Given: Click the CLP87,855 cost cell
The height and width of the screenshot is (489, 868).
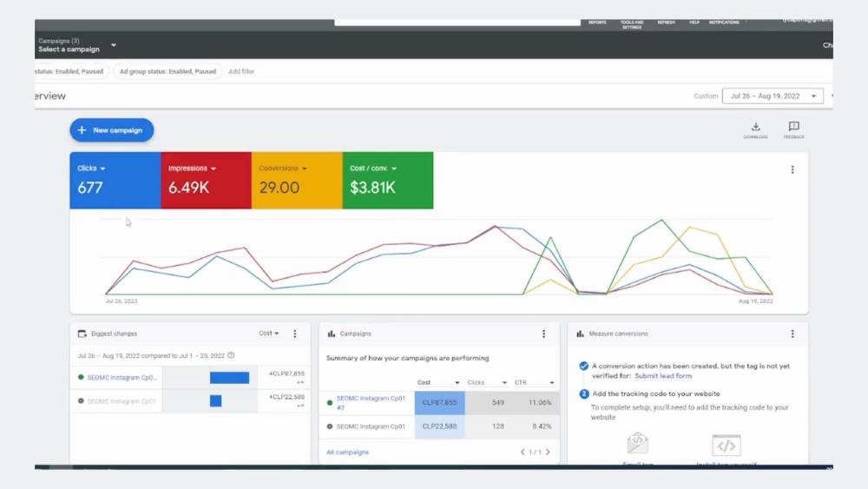Looking at the screenshot, I should [439, 403].
